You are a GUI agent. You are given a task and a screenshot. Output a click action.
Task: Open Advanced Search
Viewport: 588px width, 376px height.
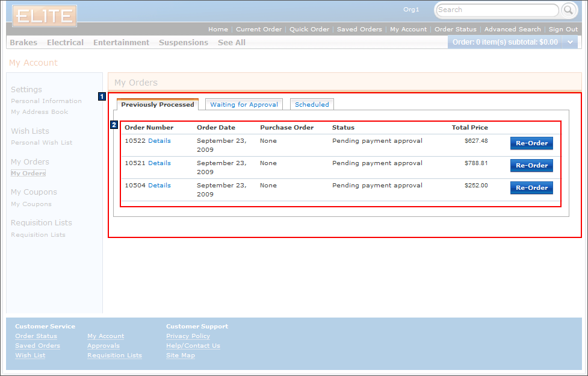(512, 28)
